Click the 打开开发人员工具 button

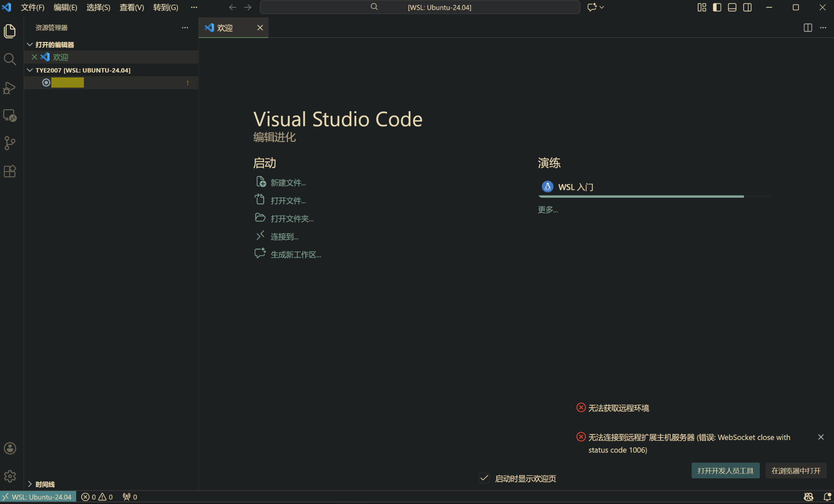click(x=725, y=471)
